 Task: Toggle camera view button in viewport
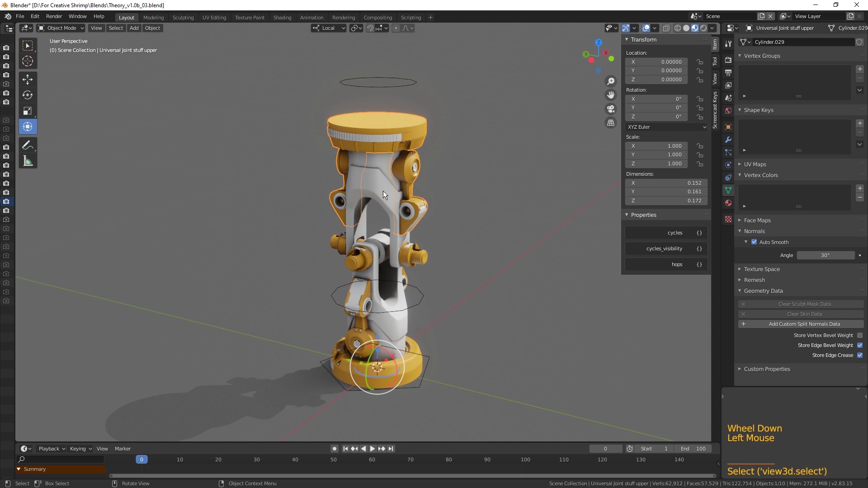[611, 109]
